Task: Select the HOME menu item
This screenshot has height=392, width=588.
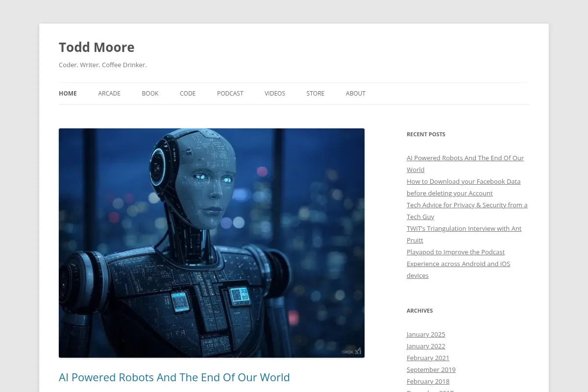Action: [x=68, y=93]
